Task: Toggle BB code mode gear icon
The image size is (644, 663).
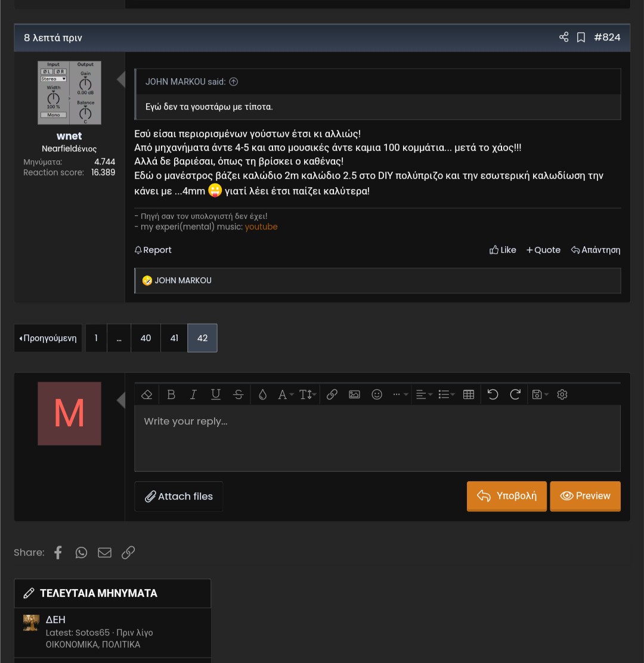Action: point(562,395)
